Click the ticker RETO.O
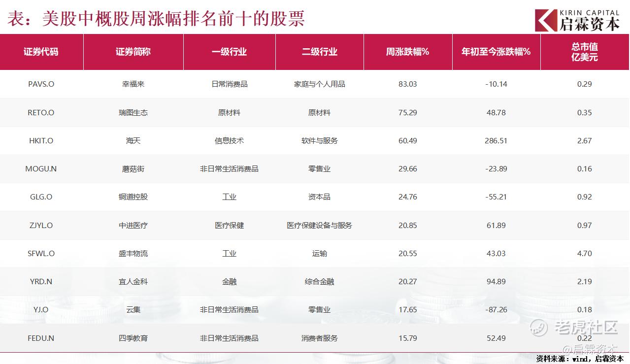The image size is (630, 364). click(x=41, y=113)
